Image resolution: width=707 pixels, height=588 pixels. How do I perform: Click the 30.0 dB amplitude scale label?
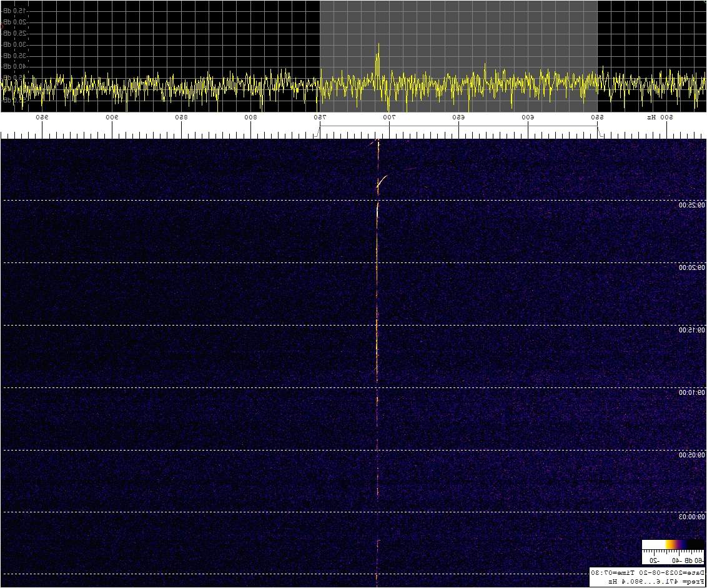[x=14, y=44]
